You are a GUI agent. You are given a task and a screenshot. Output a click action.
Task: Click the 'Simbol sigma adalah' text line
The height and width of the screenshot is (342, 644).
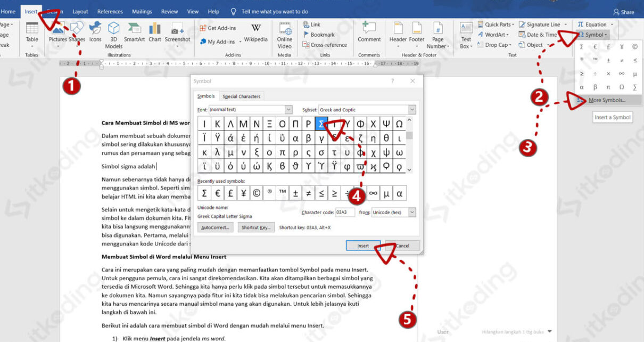point(128,166)
